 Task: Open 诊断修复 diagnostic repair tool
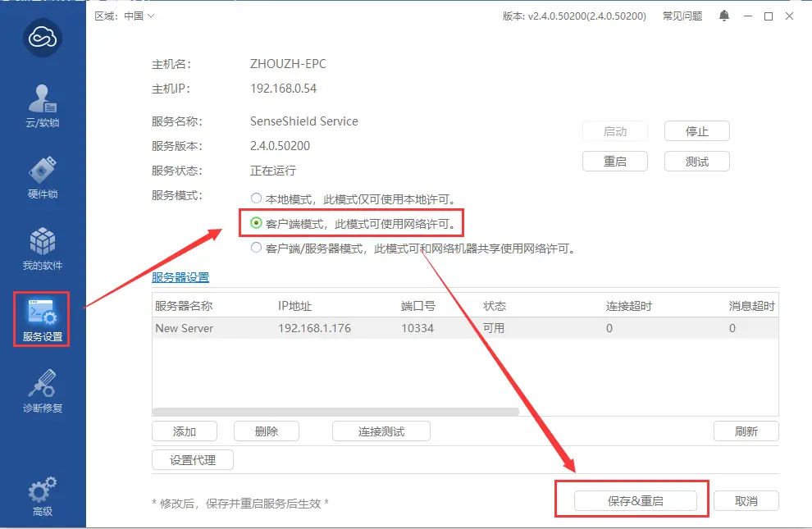pyautogui.click(x=43, y=391)
